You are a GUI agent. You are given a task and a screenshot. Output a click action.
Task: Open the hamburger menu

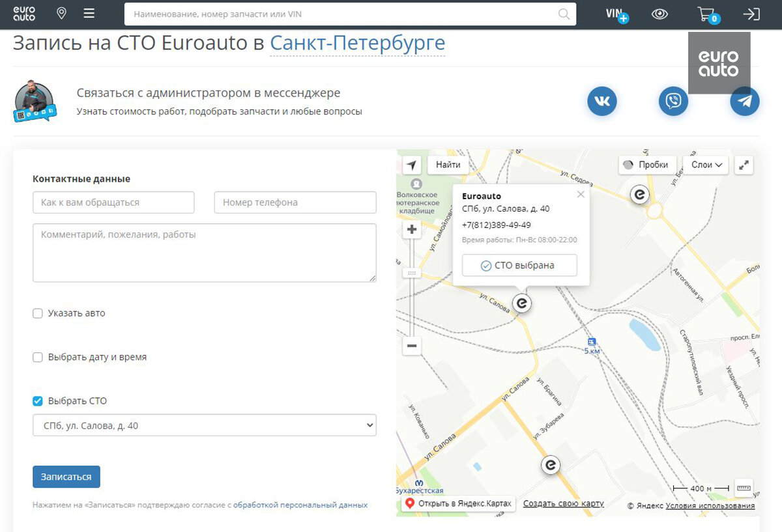pos(89,14)
